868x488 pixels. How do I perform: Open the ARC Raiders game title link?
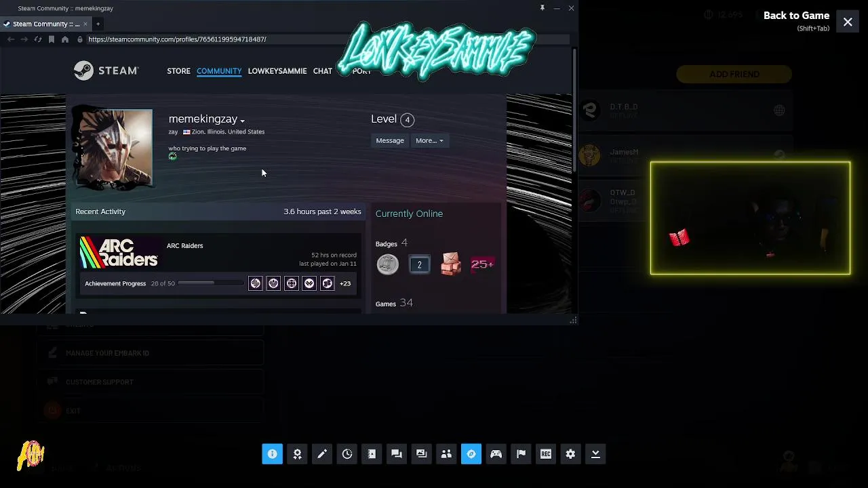pos(184,245)
